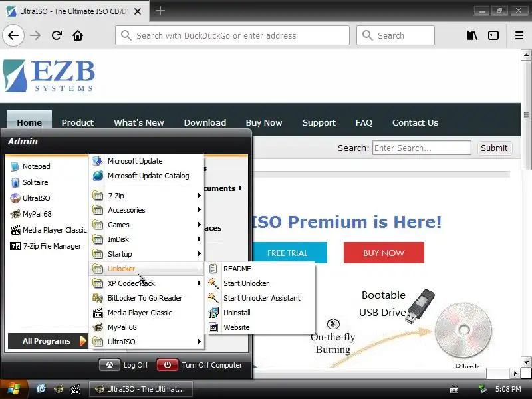Image resolution: width=532 pixels, height=399 pixels.
Task: Expand the Startup folder
Action: tap(146, 254)
